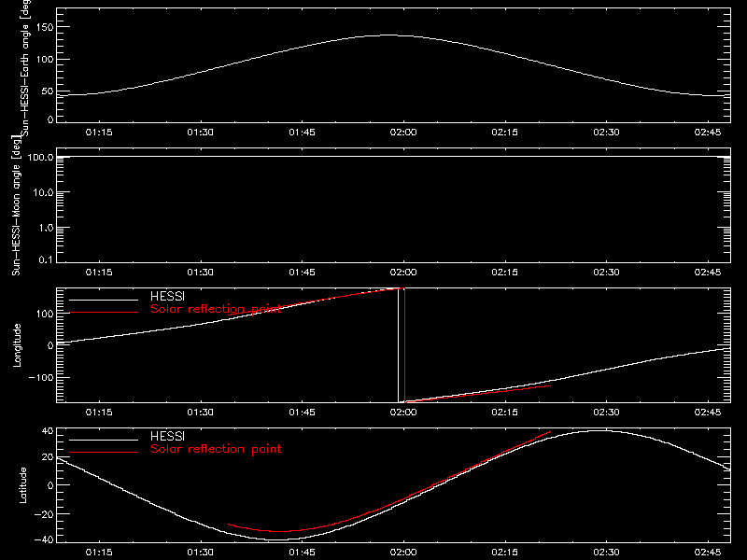This screenshot has height=560, width=747.
Task: Select the 50 tick on Earth angle axis
Action: click(48, 91)
